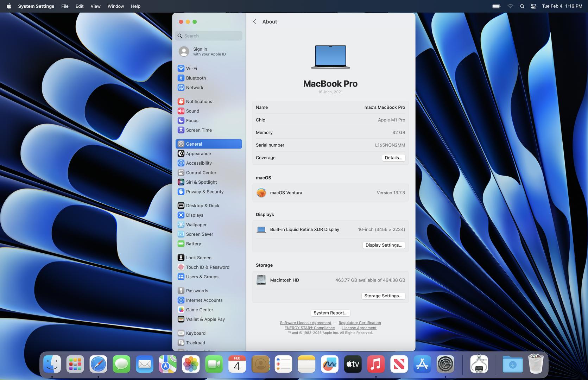This screenshot has height=380, width=588.
Task: Select Game Center in sidebar
Action: pos(209,310)
